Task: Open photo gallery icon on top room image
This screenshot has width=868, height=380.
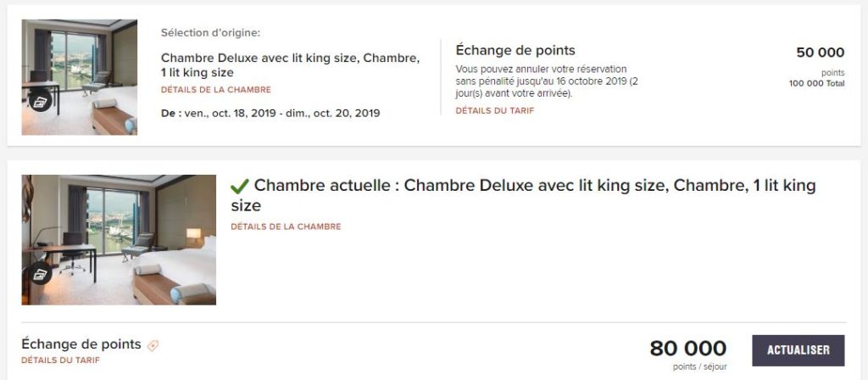Action: click(39, 103)
